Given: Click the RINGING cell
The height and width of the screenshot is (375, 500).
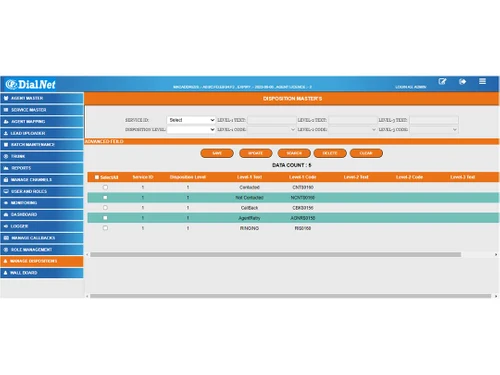Looking at the screenshot, I should coord(249,228).
